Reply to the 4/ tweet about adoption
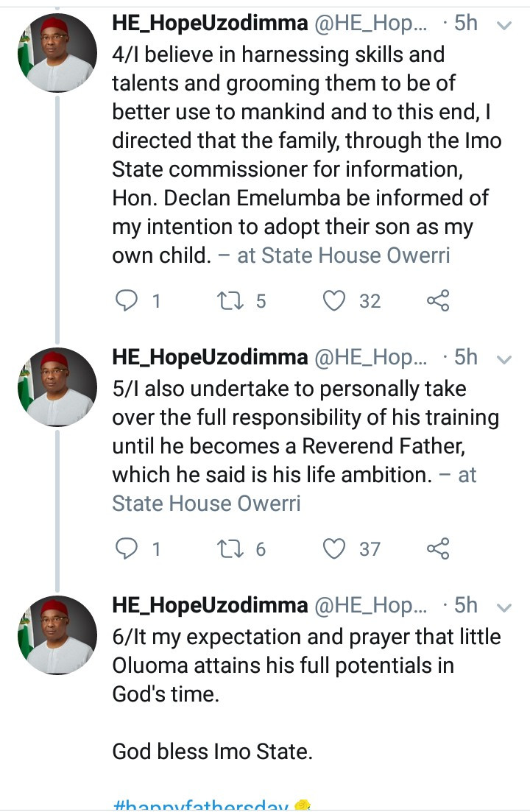This screenshot has width=530, height=812. [128, 300]
